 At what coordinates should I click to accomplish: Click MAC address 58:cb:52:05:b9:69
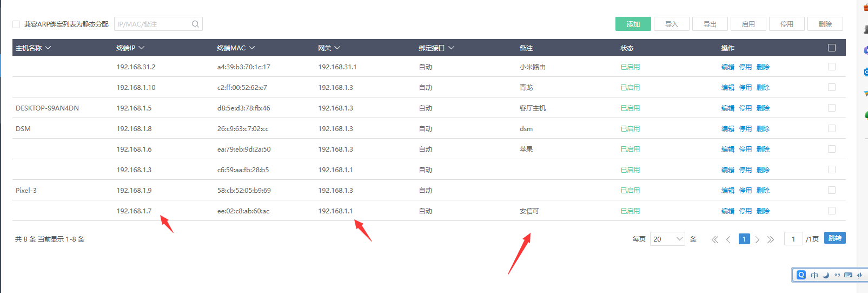244,191
